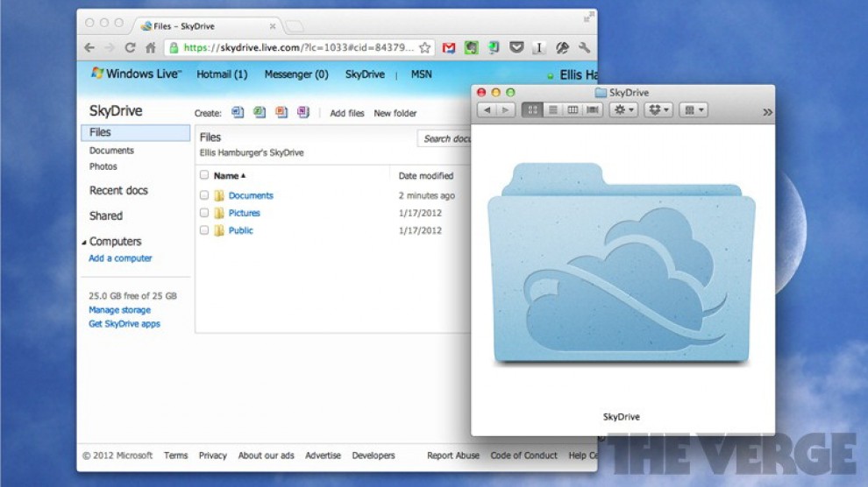Viewport: 868px width, 487px height.
Task: Open the Get SkyDrive apps link
Action: coord(124,324)
